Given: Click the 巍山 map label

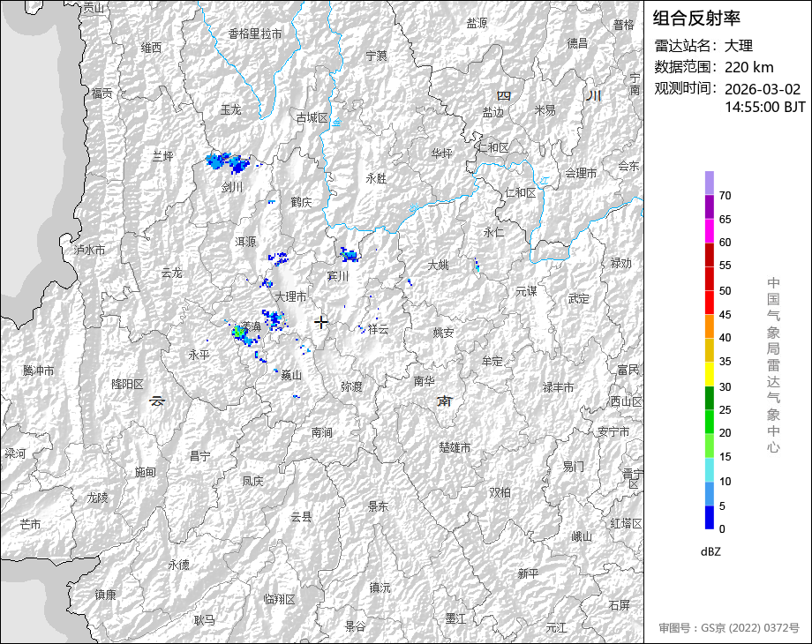Looking at the screenshot, I should (x=291, y=375).
